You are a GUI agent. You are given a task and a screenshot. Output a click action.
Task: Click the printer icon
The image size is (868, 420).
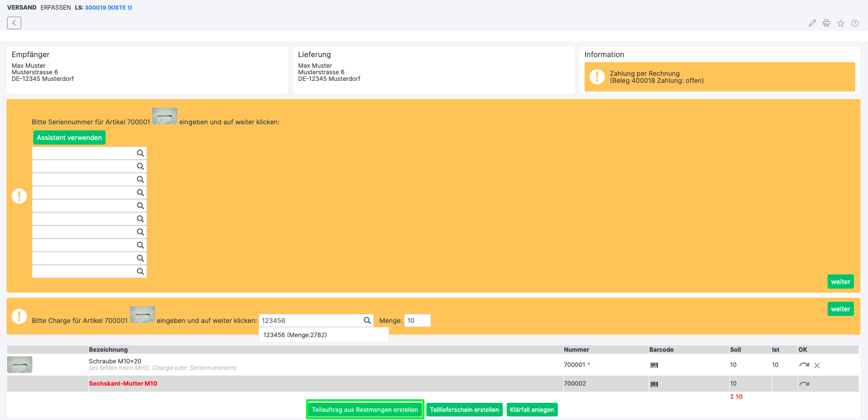[x=826, y=23]
